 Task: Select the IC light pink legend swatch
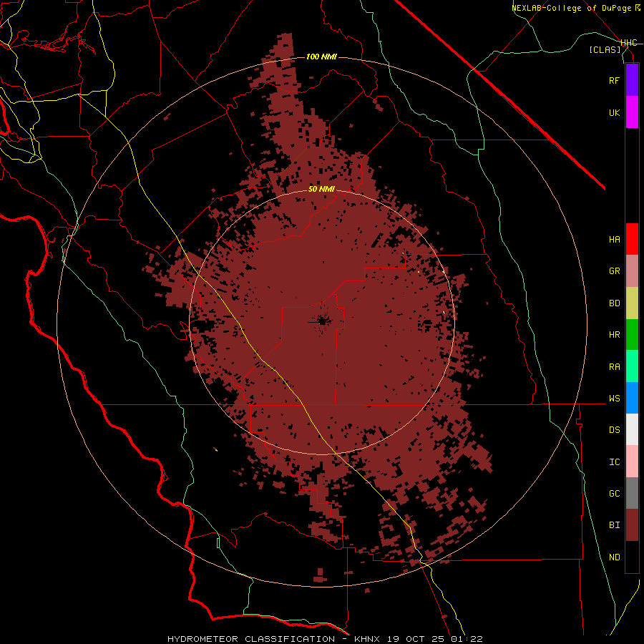click(x=632, y=462)
